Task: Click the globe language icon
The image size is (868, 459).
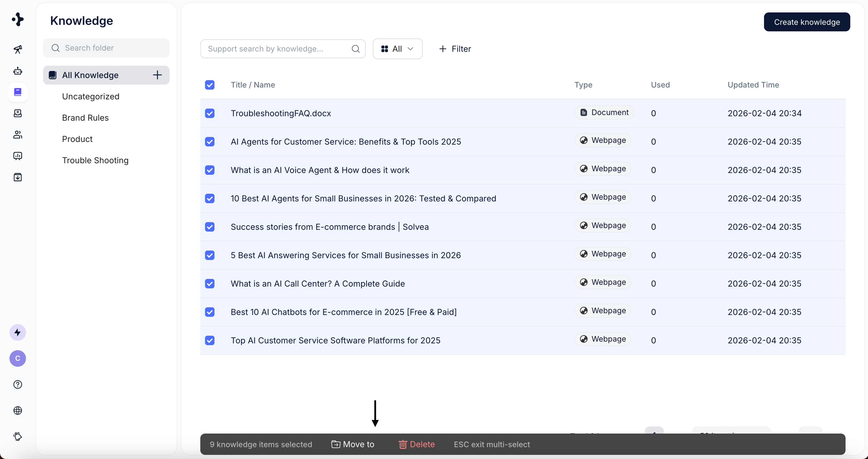Action: (17, 410)
